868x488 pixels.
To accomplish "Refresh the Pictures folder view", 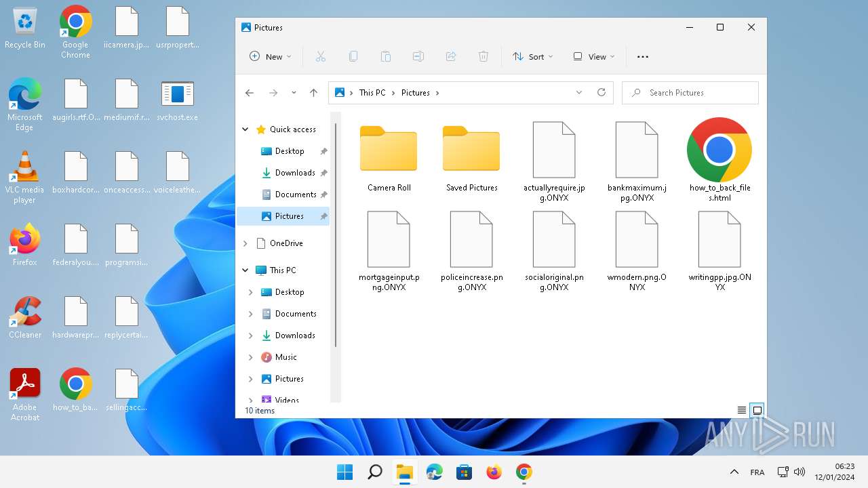I will (601, 93).
